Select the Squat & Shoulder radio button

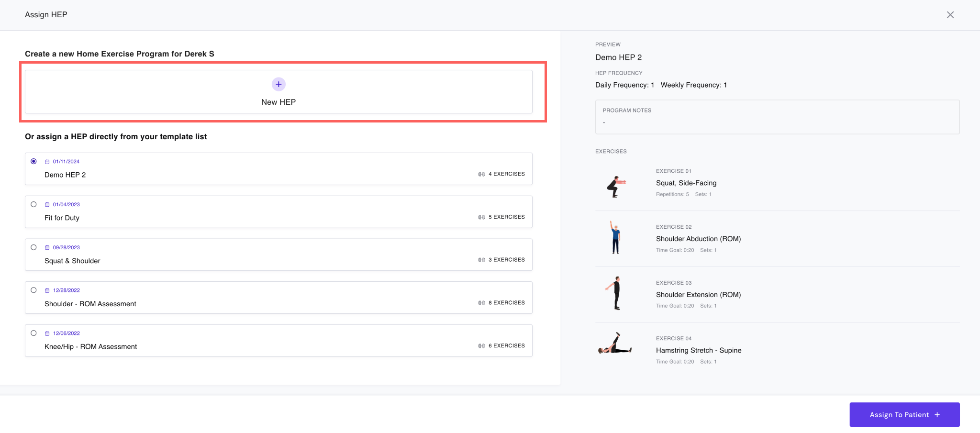[33, 247]
